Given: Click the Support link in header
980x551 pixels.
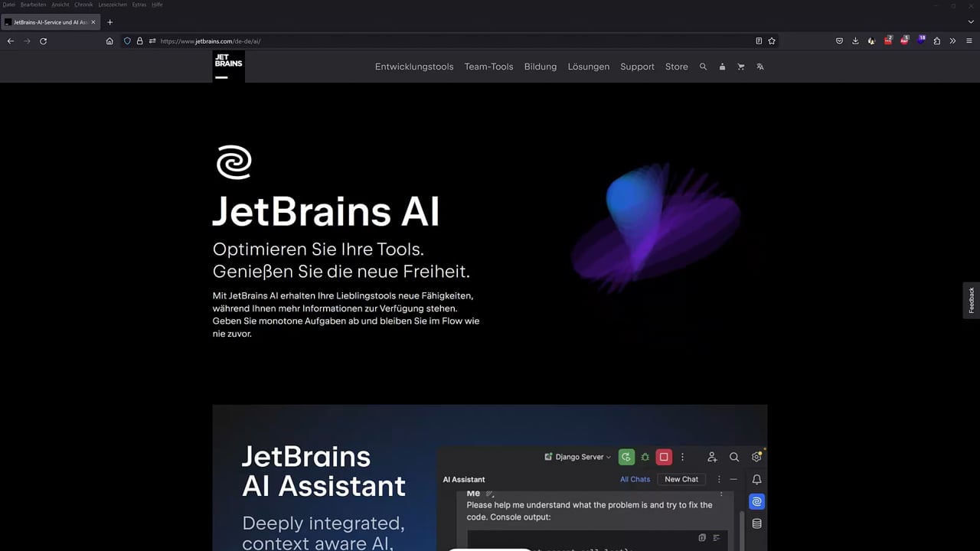Looking at the screenshot, I should click(637, 67).
